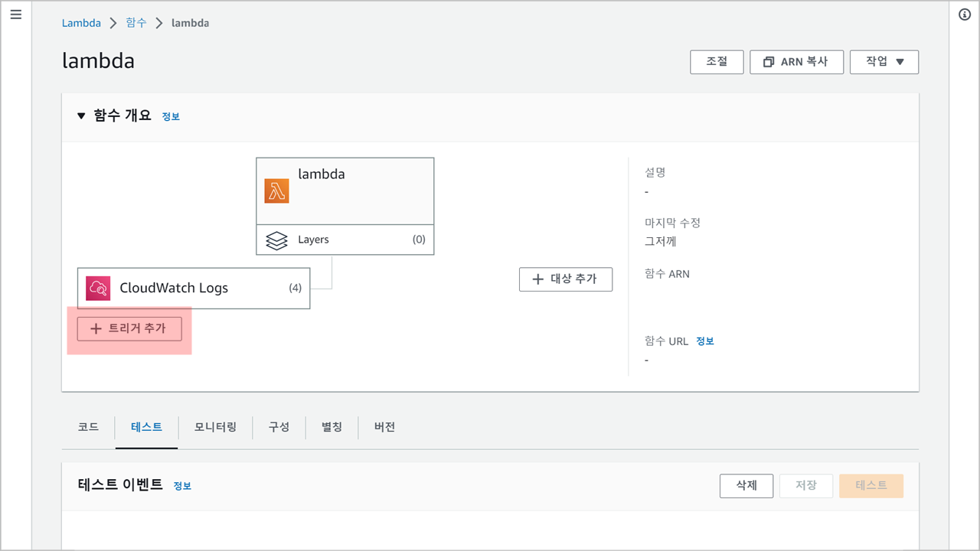Viewport: 980px width, 551px height.
Task: Go to Lambda breadcrumb link
Action: pos(81,23)
